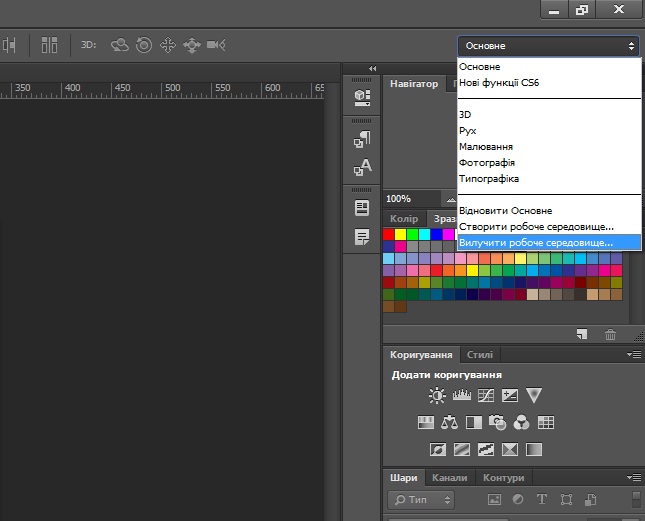Add a Selective Color adjustment (X box icon)

(510, 449)
